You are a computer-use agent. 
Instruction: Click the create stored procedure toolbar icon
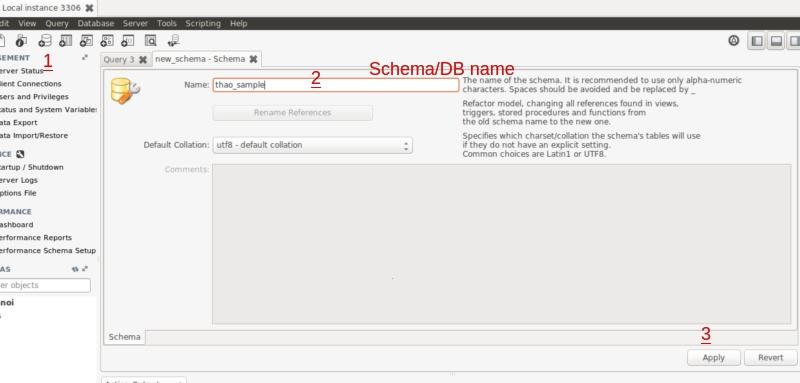(107, 40)
